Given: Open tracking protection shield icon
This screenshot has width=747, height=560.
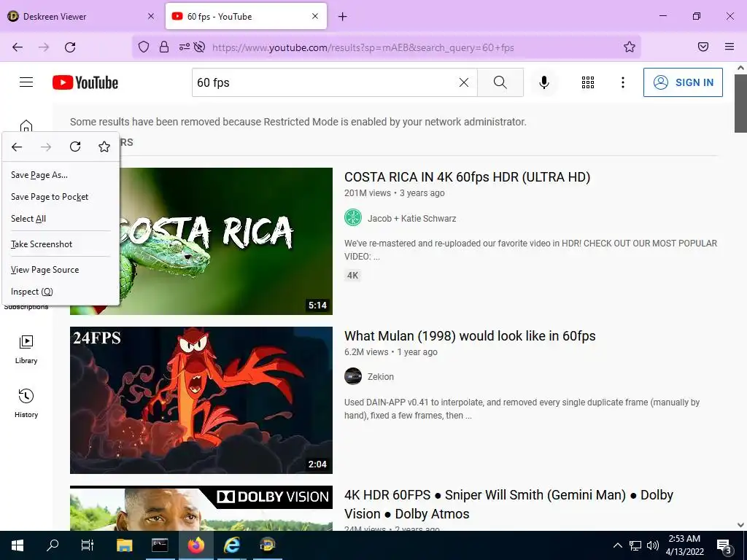Looking at the screenshot, I should coord(144,47).
